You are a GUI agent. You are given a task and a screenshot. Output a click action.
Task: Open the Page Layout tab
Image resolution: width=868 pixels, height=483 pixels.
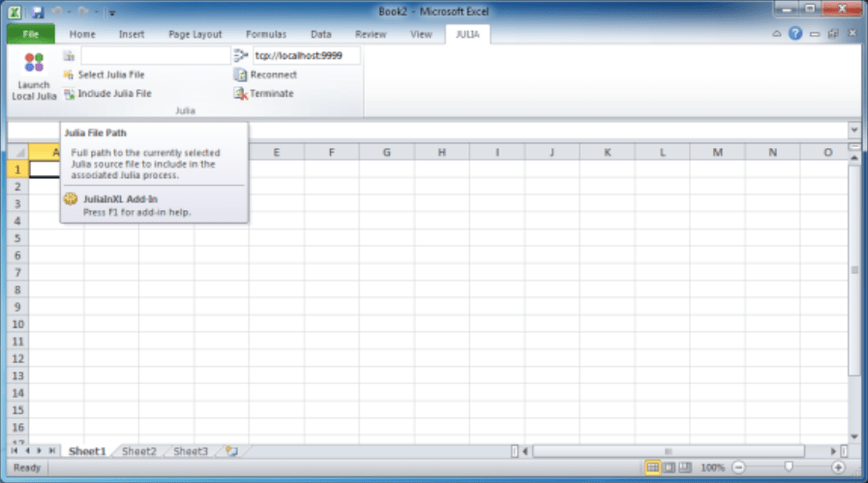coord(195,34)
